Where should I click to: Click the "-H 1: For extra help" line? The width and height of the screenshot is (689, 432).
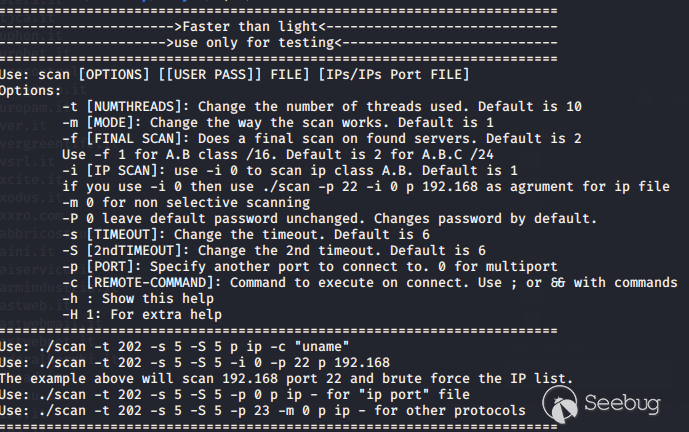(x=140, y=314)
